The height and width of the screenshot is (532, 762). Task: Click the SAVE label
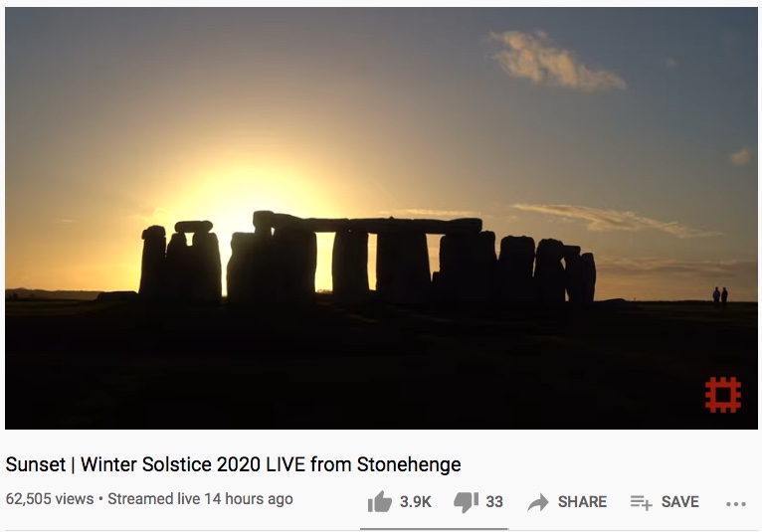(x=679, y=502)
